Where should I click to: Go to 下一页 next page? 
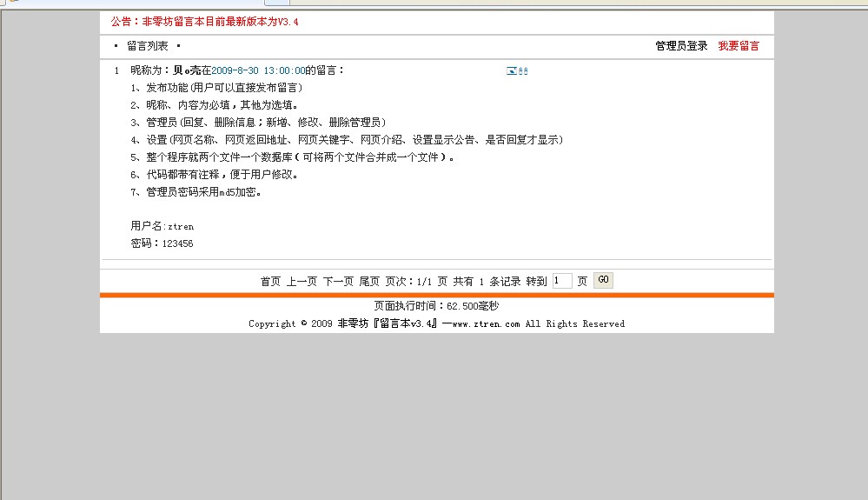tap(338, 281)
